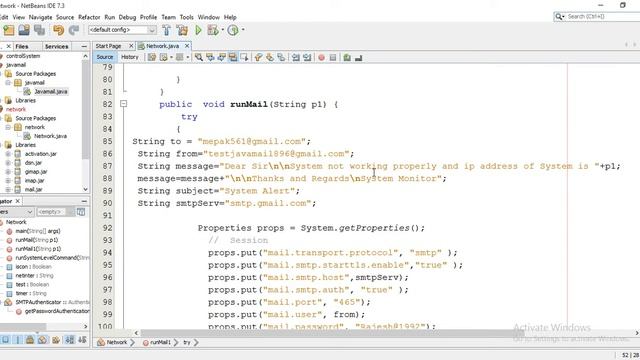The width and height of the screenshot is (640, 360).
Task: Click the Navigator horizontal scrollbar
Action: point(23,327)
